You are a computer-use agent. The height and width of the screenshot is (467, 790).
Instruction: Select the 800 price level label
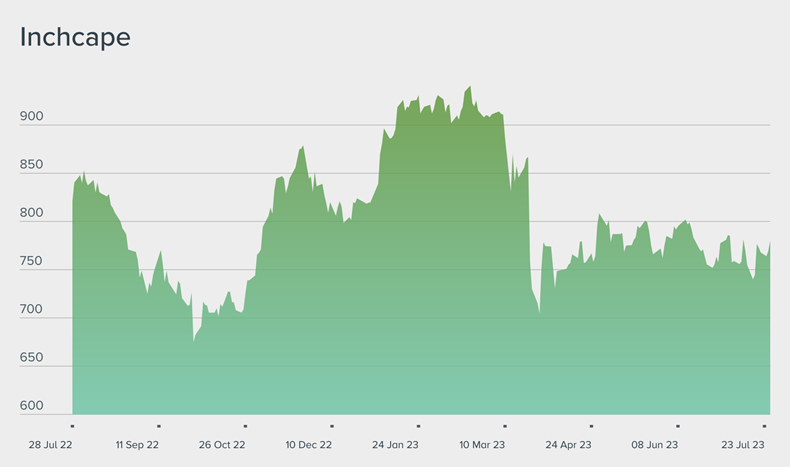point(32,213)
